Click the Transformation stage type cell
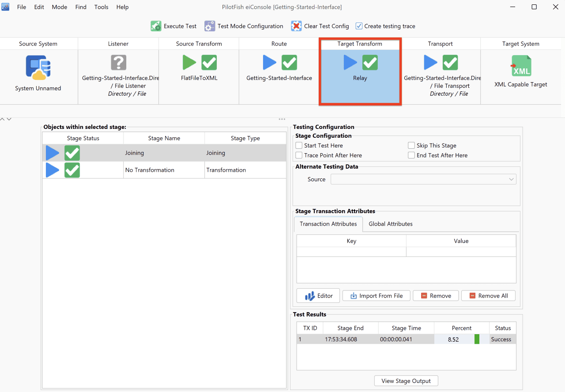The image size is (565, 392). 245,170
